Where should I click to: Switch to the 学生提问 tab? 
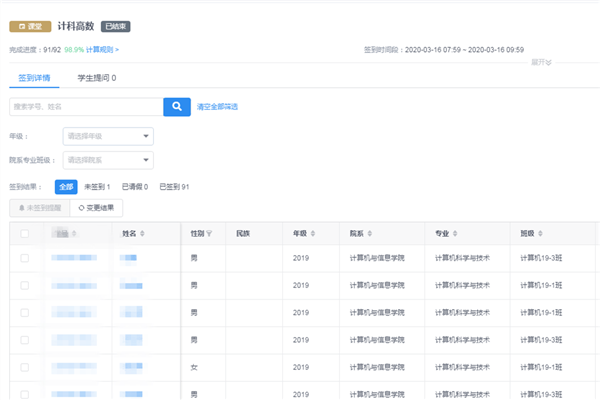point(96,77)
